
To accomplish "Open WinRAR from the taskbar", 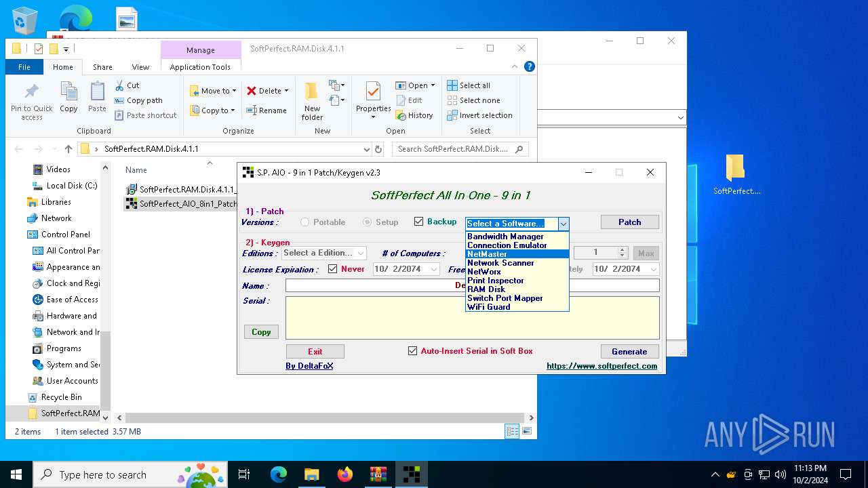I will [x=378, y=474].
